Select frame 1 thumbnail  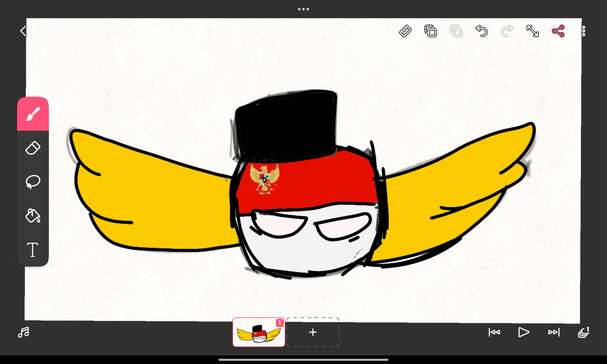[x=259, y=332]
